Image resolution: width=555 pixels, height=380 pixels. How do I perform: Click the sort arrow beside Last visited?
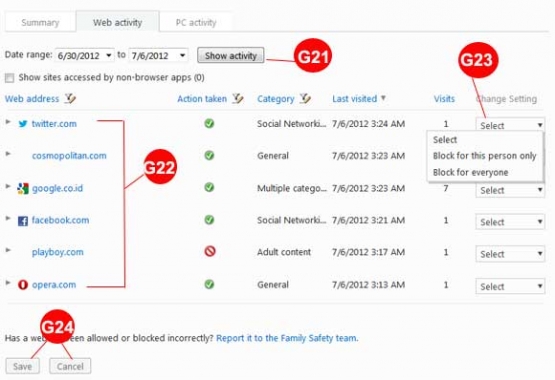pyautogui.click(x=383, y=98)
